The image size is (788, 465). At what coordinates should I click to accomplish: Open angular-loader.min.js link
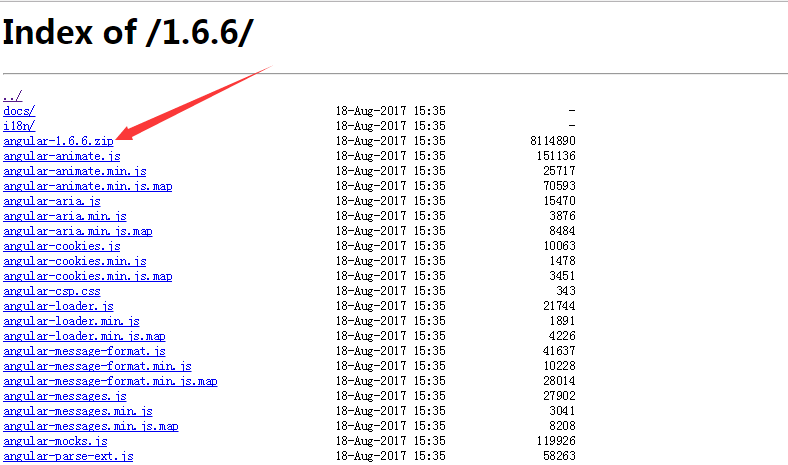(71, 321)
